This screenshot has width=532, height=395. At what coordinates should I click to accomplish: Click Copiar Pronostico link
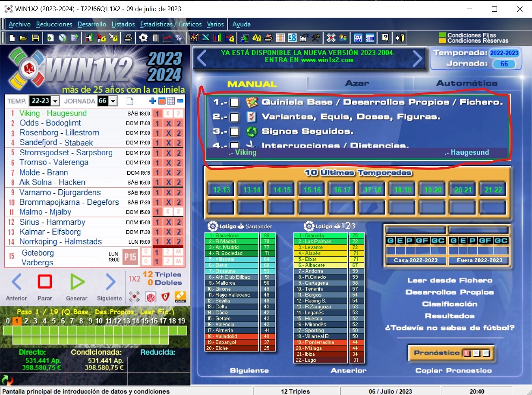(453, 370)
